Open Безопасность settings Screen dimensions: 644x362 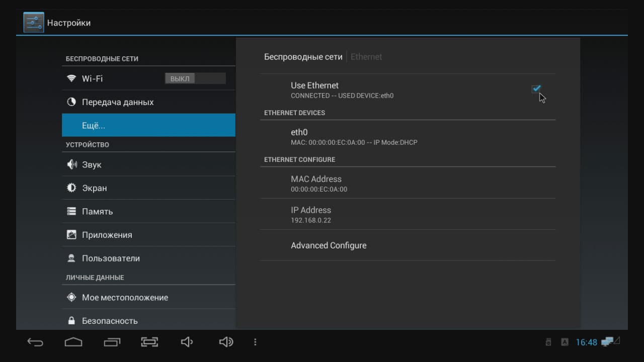tap(148, 320)
